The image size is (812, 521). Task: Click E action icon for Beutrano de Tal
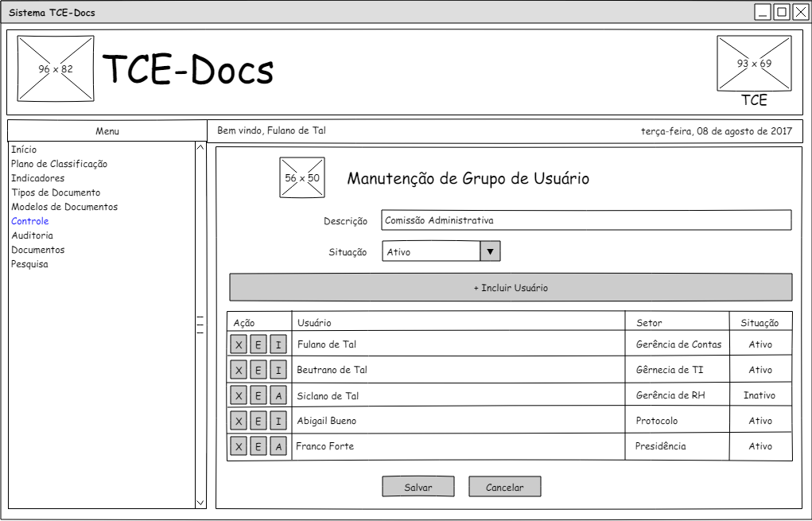pyautogui.click(x=258, y=370)
